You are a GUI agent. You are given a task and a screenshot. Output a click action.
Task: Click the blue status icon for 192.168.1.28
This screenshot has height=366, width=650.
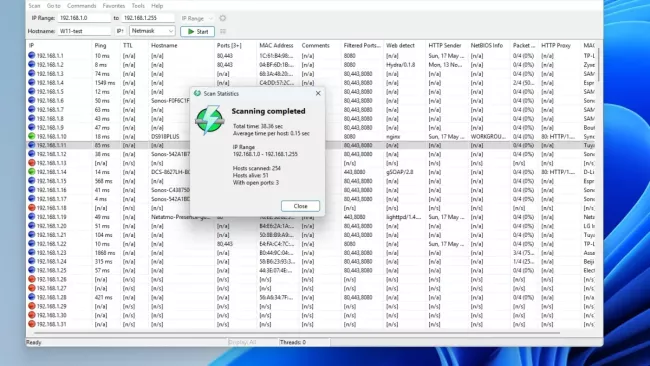tap(32, 297)
